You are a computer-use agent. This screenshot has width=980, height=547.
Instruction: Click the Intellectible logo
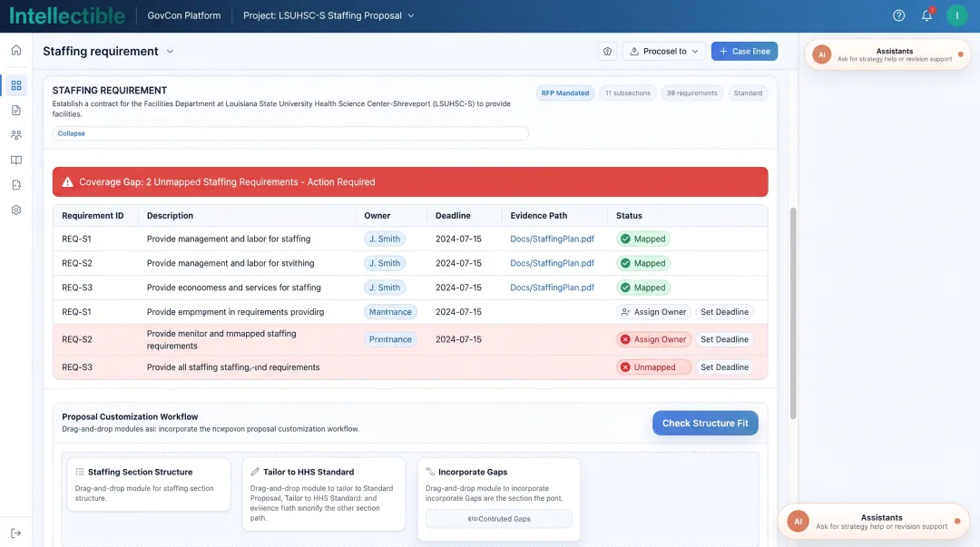coord(67,15)
